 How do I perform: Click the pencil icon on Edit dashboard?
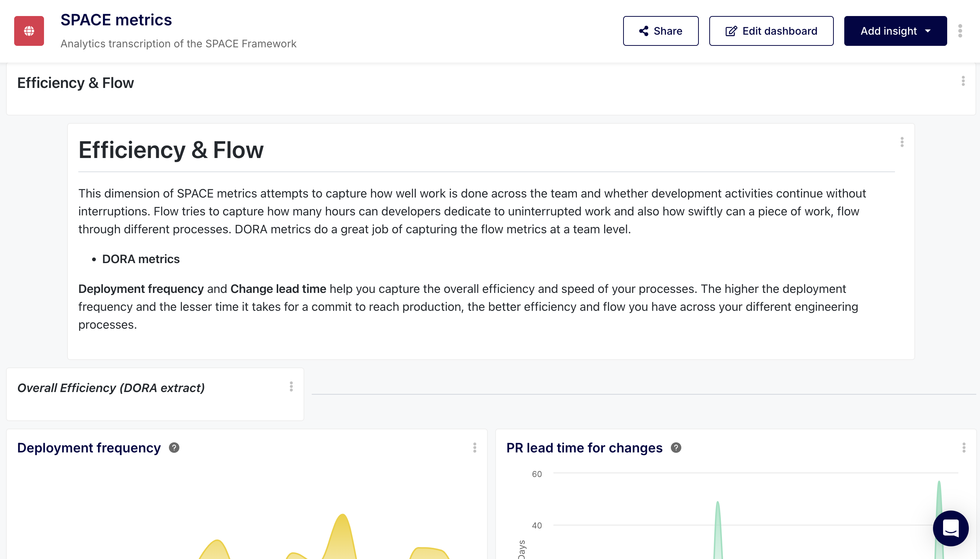(731, 31)
